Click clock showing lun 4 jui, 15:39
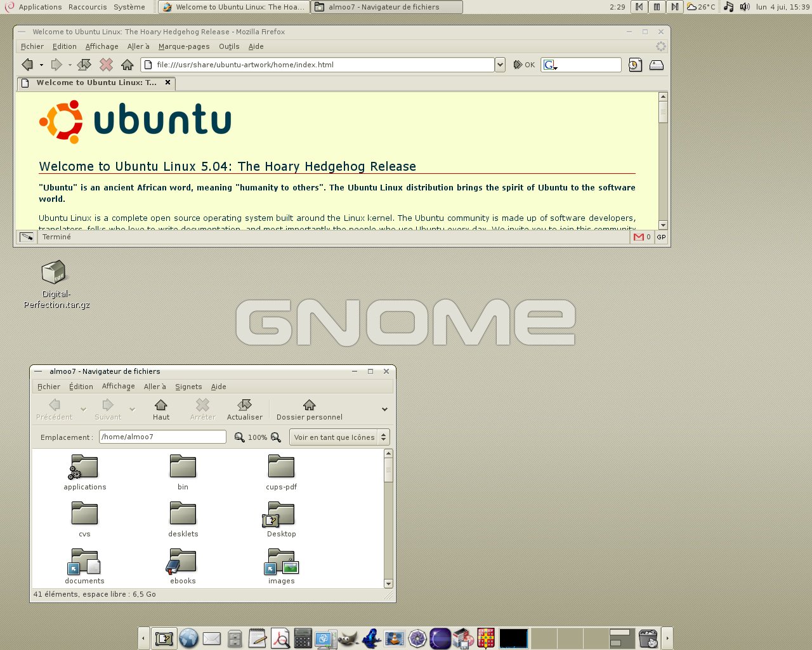 click(x=782, y=7)
